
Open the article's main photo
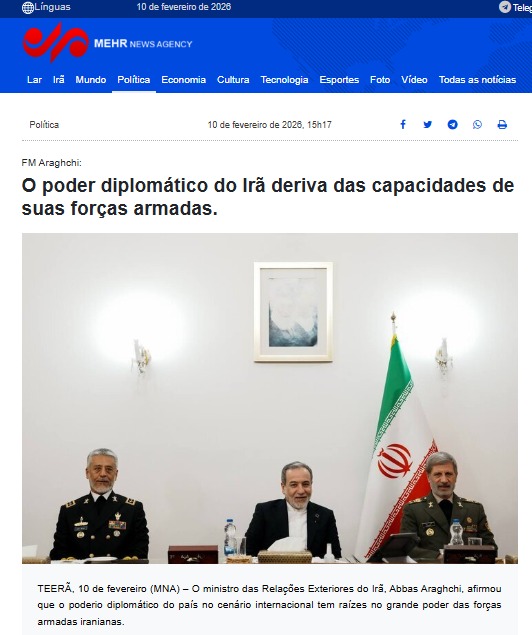click(x=270, y=398)
